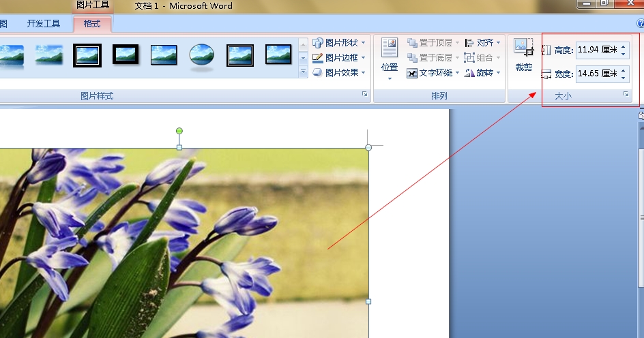
Task: Click the 位置 position button
Action: [x=389, y=59]
